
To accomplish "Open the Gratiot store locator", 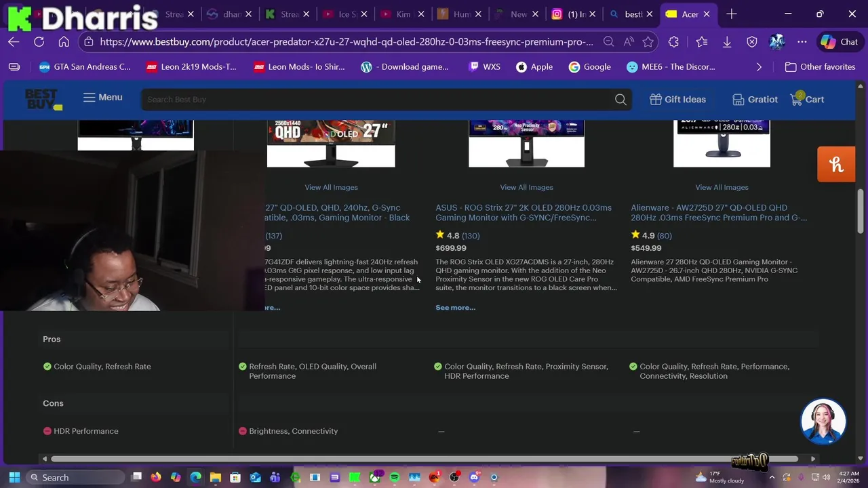I will click(x=755, y=100).
